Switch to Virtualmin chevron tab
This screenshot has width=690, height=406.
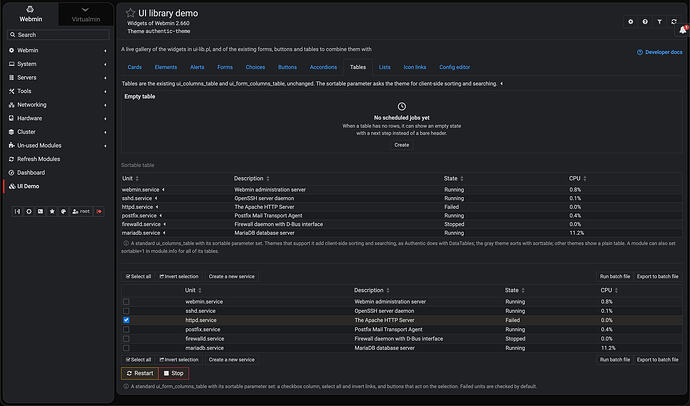(86, 14)
